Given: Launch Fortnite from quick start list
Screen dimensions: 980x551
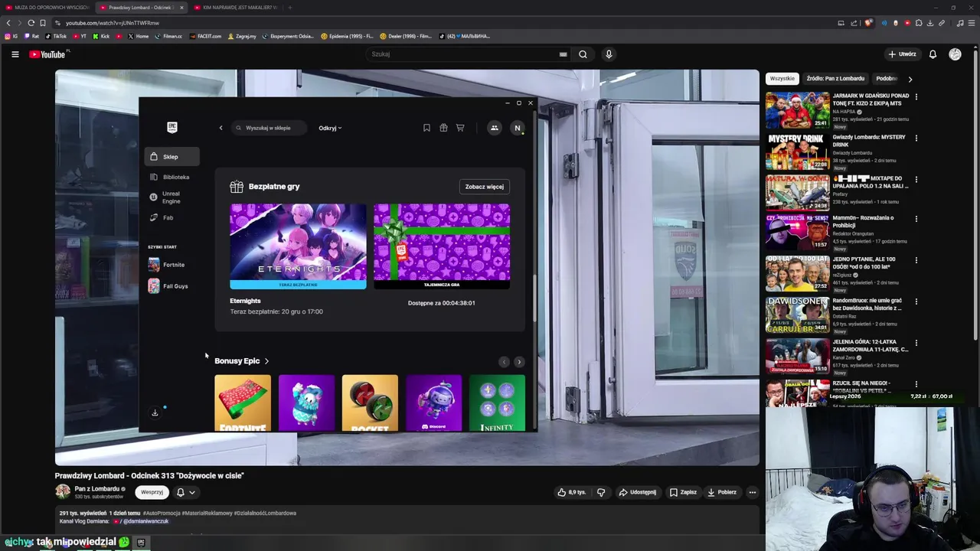Looking at the screenshot, I should [x=167, y=265].
